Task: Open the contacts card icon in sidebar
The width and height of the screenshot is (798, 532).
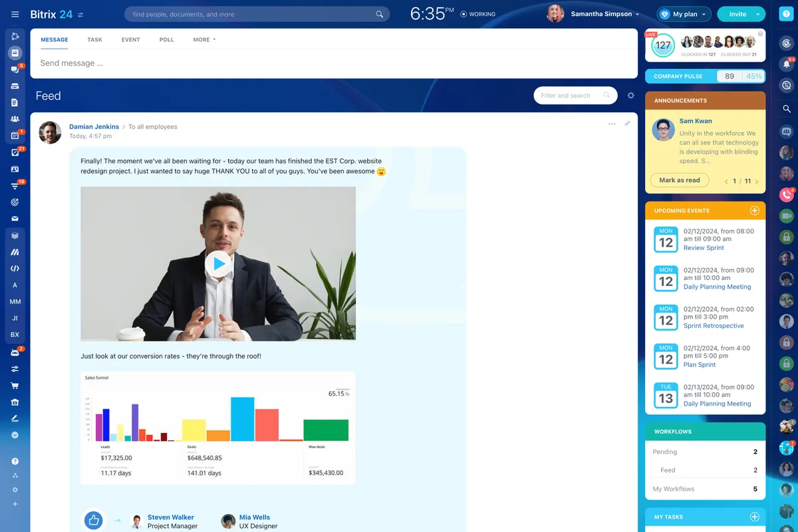Action: point(15,169)
